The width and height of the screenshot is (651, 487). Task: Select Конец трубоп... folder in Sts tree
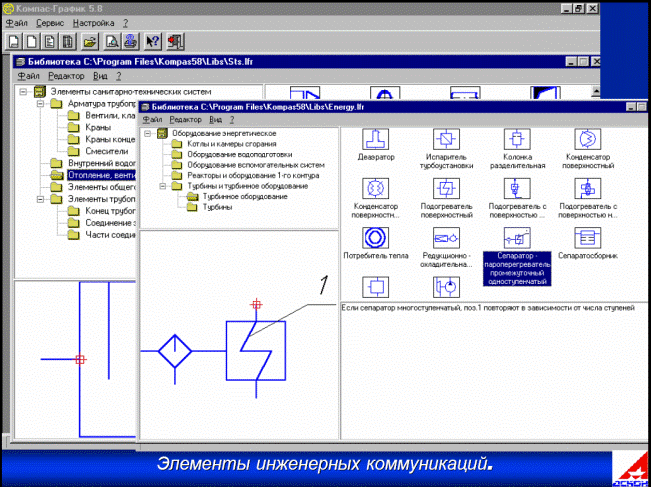110,211
